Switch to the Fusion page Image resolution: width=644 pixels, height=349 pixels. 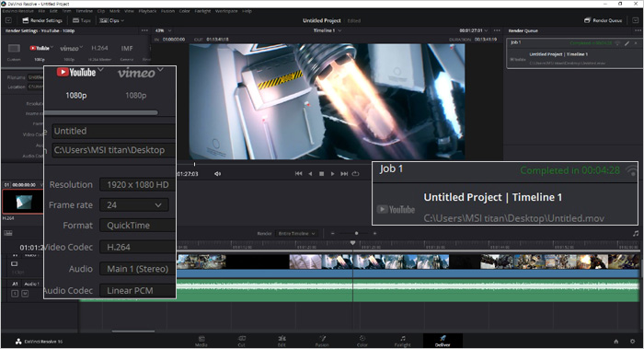click(x=322, y=342)
